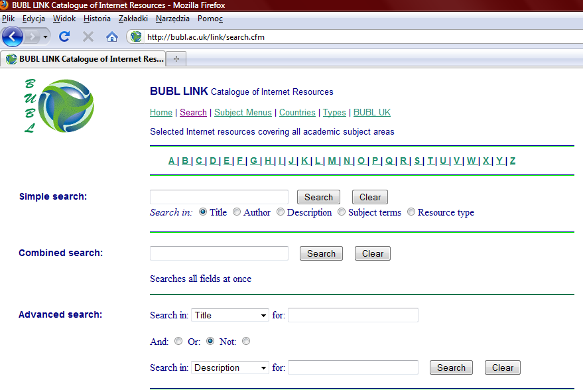This screenshot has height=392, width=583.
Task: Select the Author radio button
Action: (x=237, y=212)
